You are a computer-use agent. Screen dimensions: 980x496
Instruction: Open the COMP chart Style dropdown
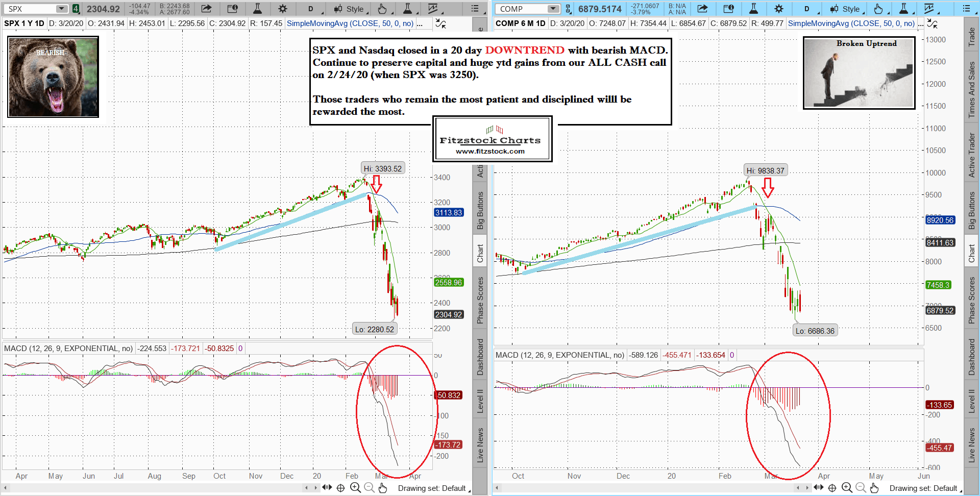point(846,9)
